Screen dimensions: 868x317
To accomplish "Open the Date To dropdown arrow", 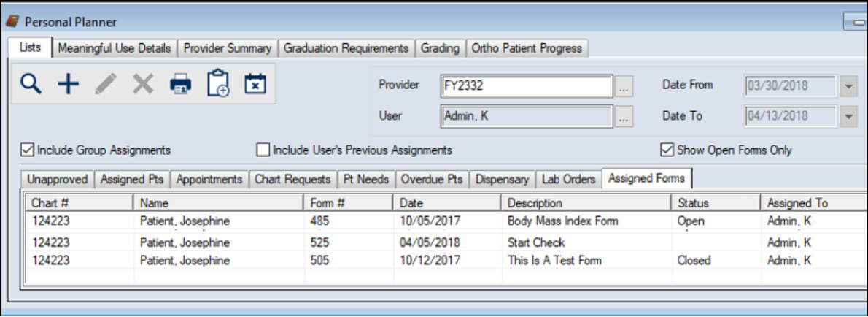I will click(848, 116).
